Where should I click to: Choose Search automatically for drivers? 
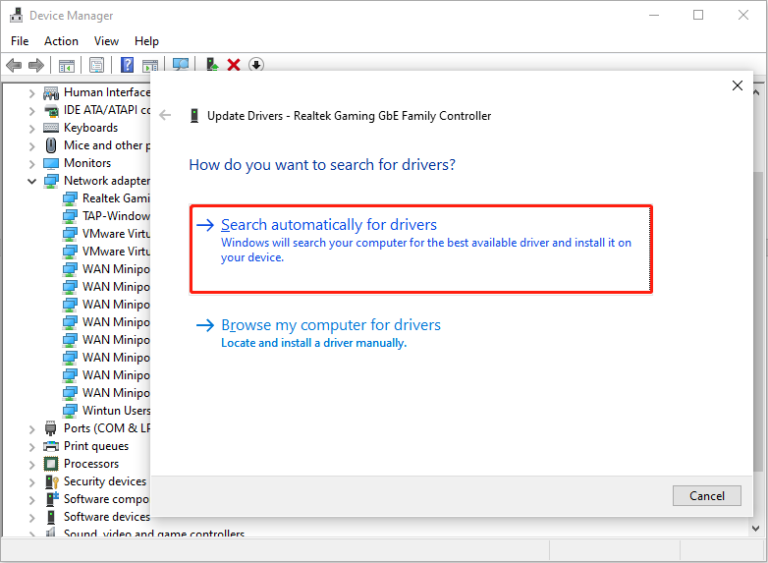tap(421, 249)
